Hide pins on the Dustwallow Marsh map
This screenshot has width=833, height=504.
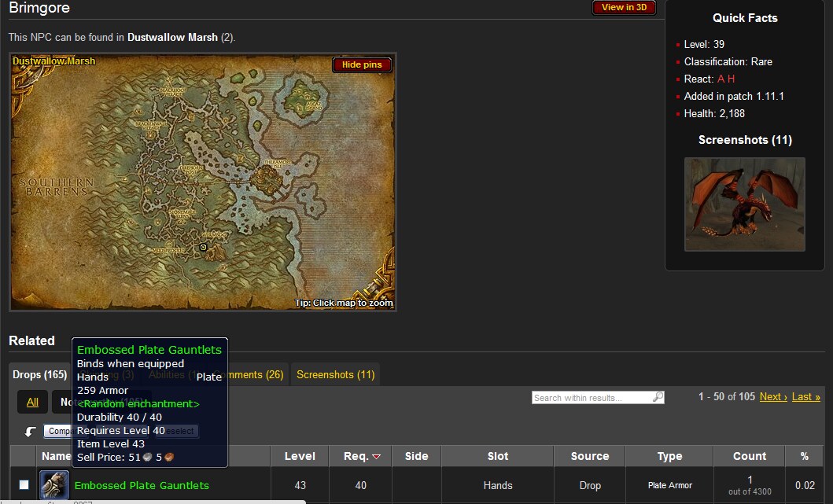[362, 65]
